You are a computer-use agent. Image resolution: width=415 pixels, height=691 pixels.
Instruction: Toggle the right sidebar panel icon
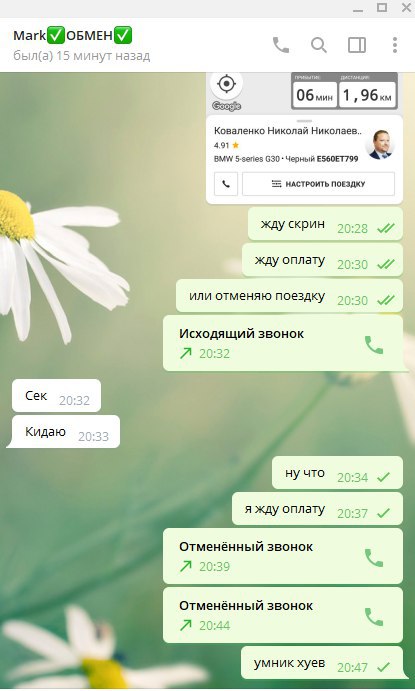(357, 45)
